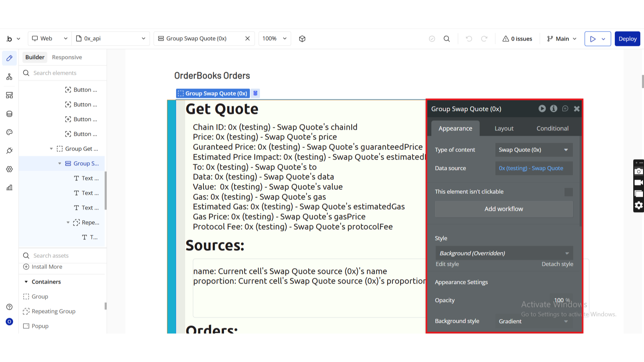Open the Plugins plug icon

click(9, 150)
